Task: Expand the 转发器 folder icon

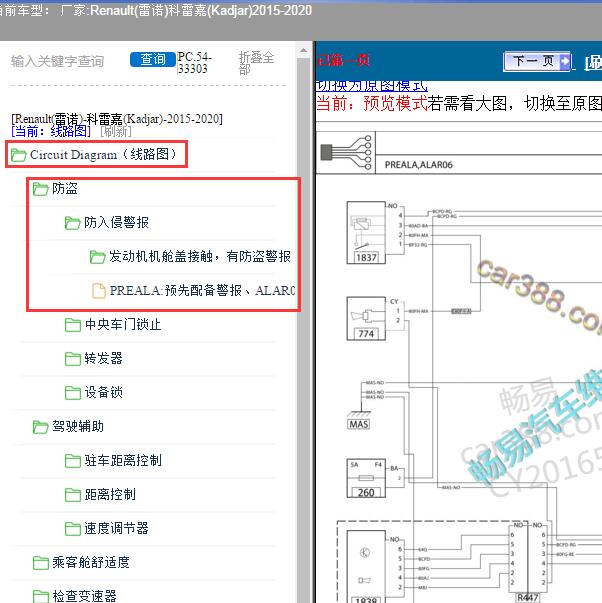Action: pyautogui.click(x=73, y=359)
